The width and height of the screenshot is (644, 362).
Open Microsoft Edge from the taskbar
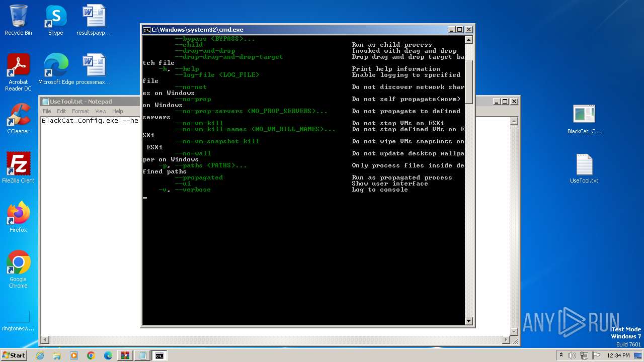(108, 355)
